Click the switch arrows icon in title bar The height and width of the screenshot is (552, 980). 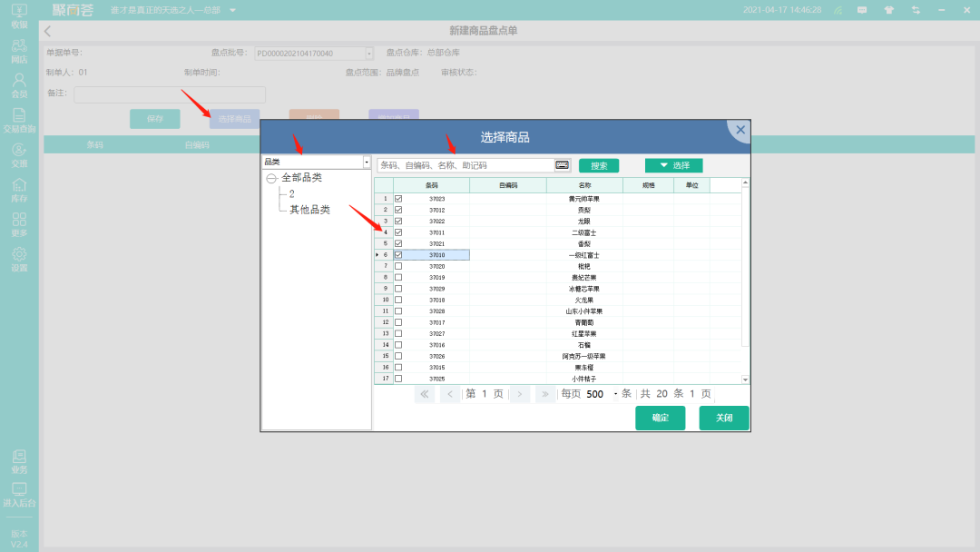pyautogui.click(x=916, y=10)
